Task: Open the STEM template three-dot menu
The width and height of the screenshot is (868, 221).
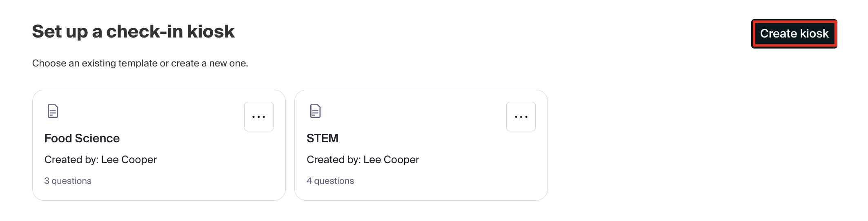Action: tap(521, 117)
